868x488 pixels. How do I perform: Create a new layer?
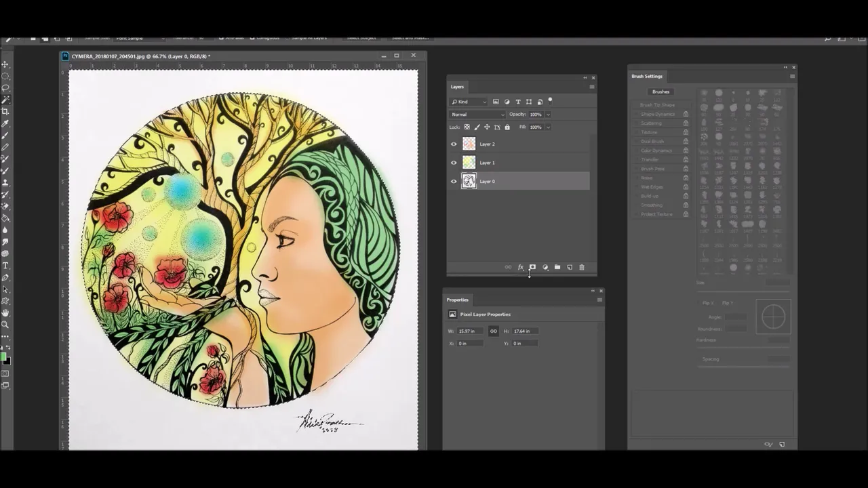pyautogui.click(x=570, y=267)
